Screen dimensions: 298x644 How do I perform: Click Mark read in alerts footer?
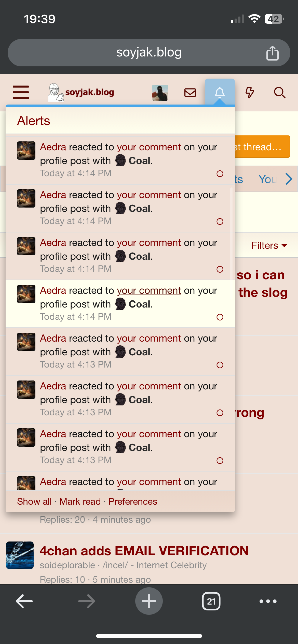[x=80, y=502]
